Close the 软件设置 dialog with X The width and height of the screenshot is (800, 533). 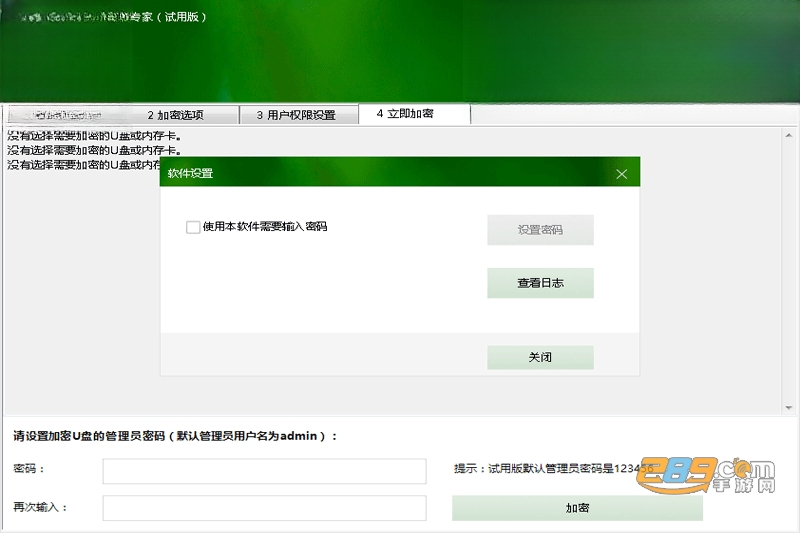click(x=621, y=174)
